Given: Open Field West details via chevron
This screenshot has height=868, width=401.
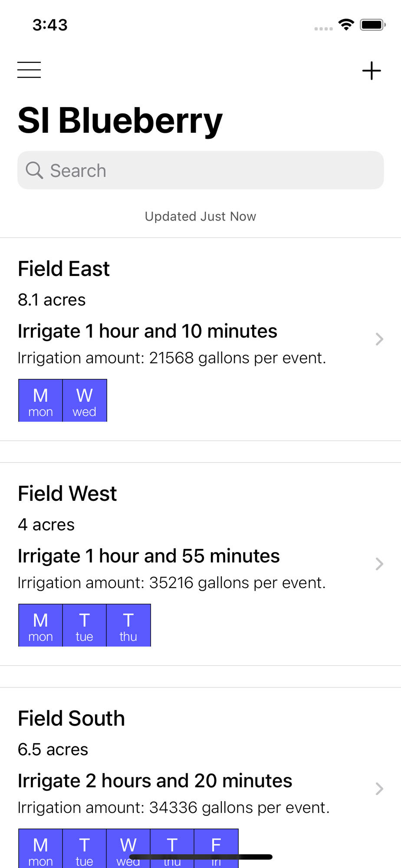Looking at the screenshot, I should pyautogui.click(x=379, y=564).
